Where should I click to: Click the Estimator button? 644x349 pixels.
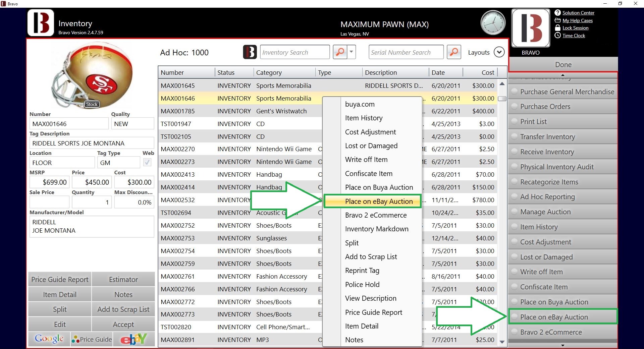pyautogui.click(x=123, y=279)
